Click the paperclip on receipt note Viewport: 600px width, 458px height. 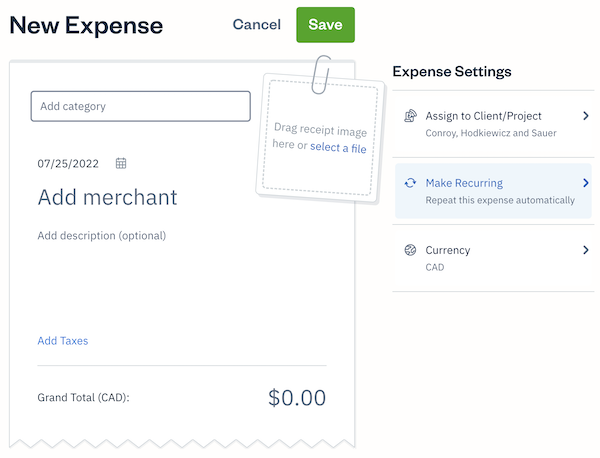click(321, 74)
